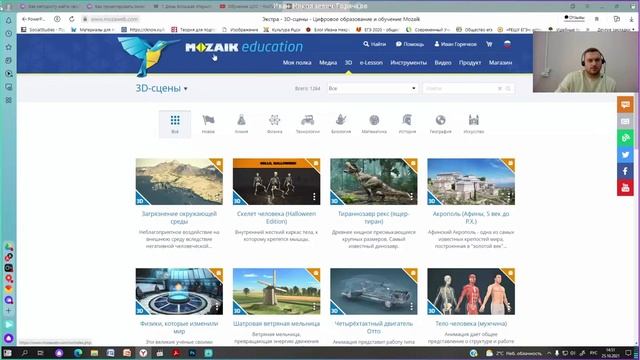Screen dimensions: 640x360
Task: Select the География globe category icon
Action: tap(440, 124)
